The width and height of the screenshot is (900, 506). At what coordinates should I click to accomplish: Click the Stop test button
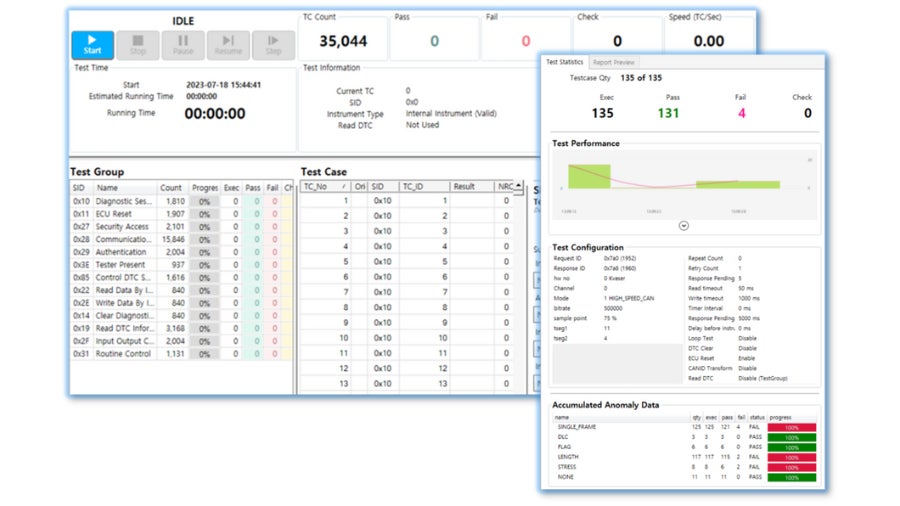(138, 45)
